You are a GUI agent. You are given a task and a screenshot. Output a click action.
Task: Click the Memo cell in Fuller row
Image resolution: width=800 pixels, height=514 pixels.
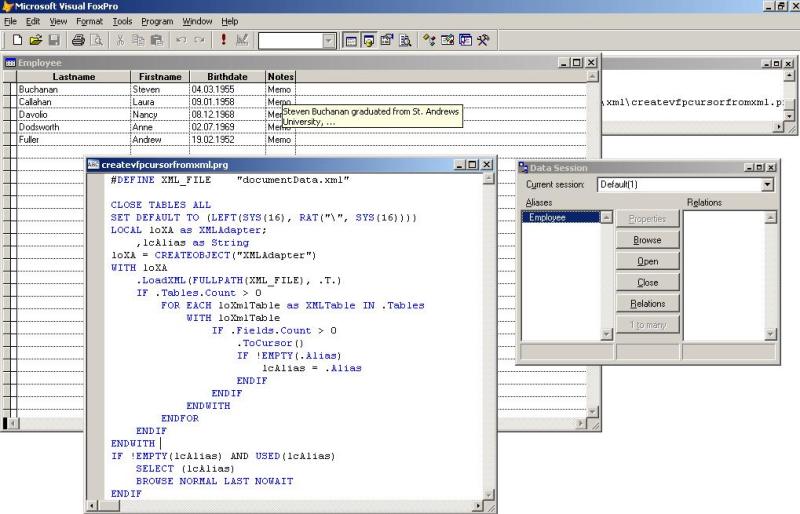coord(280,139)
